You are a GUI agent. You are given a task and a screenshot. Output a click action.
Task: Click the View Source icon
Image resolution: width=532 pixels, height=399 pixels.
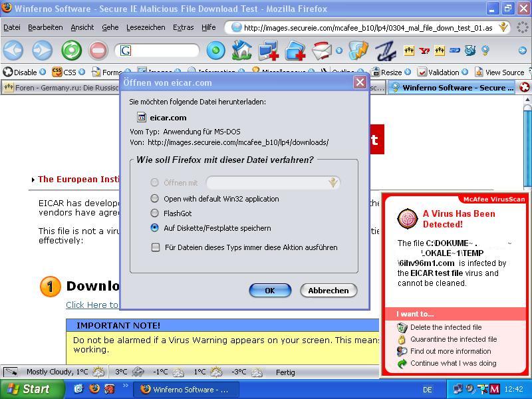pos(479,72)
